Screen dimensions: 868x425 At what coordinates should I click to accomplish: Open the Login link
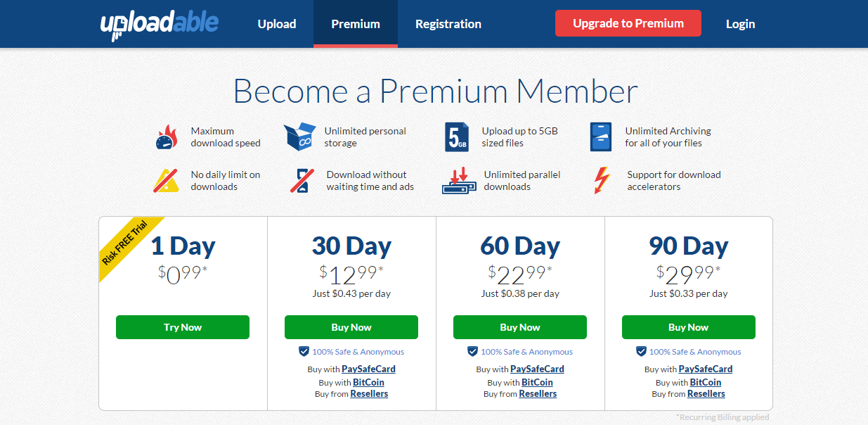[740, 24]
